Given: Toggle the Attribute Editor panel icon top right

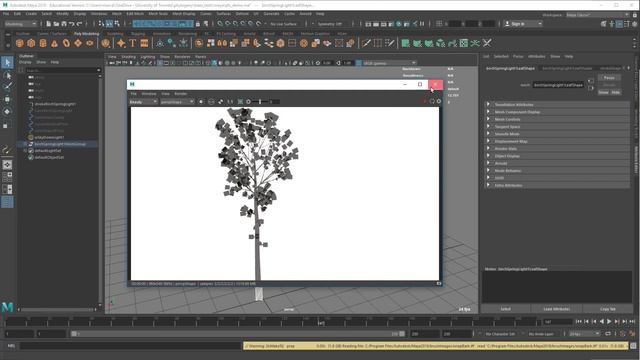Looking at the screenshot, I should tap(619, 24).
